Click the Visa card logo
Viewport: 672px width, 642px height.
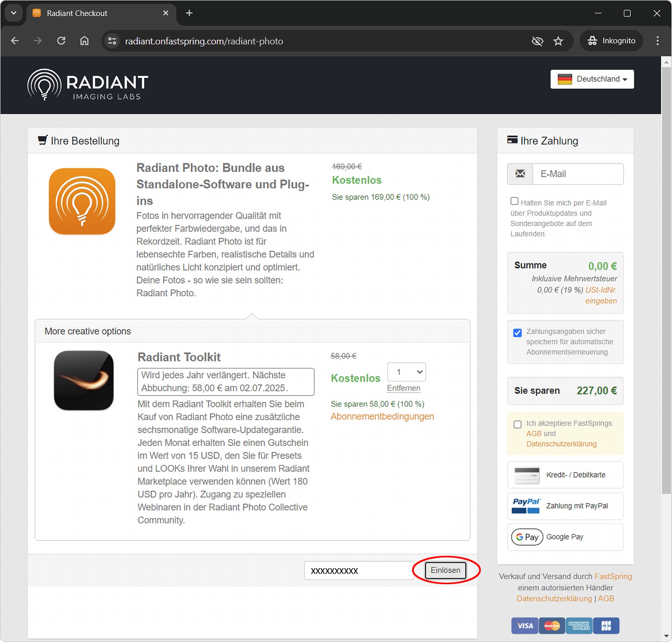[524, 626]
